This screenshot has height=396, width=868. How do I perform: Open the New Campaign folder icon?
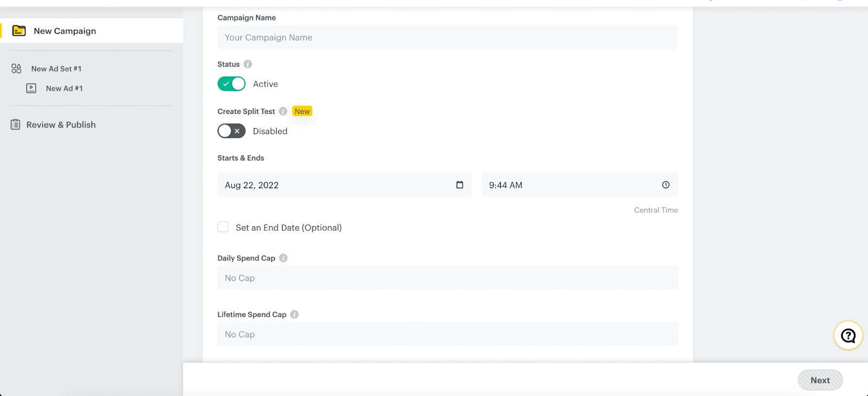[x=19, y=31]
